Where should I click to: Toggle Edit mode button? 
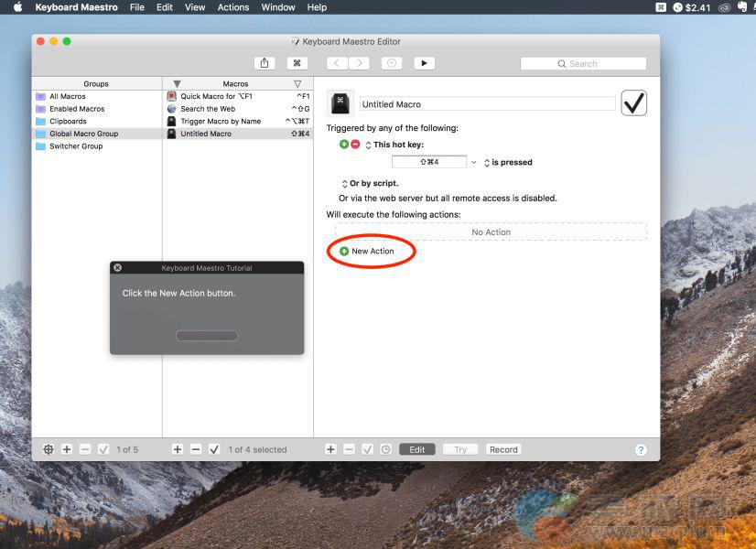(x=417, y=449)
